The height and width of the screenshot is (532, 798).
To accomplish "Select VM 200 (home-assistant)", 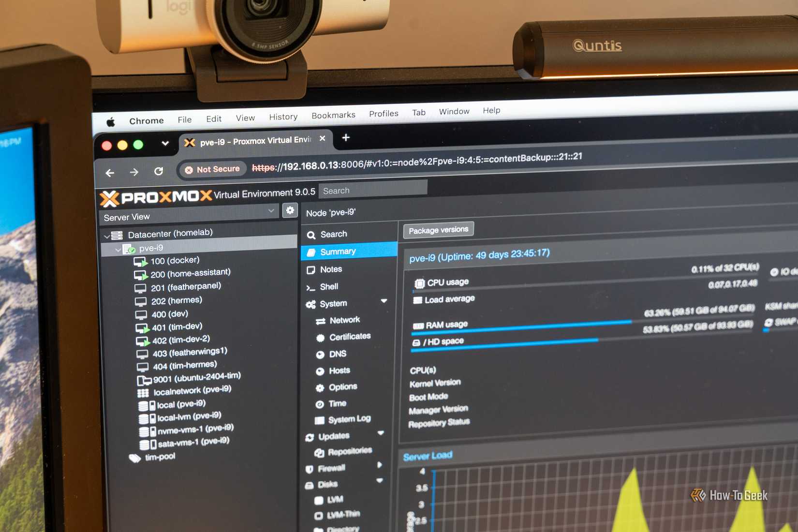I will 182,274.
